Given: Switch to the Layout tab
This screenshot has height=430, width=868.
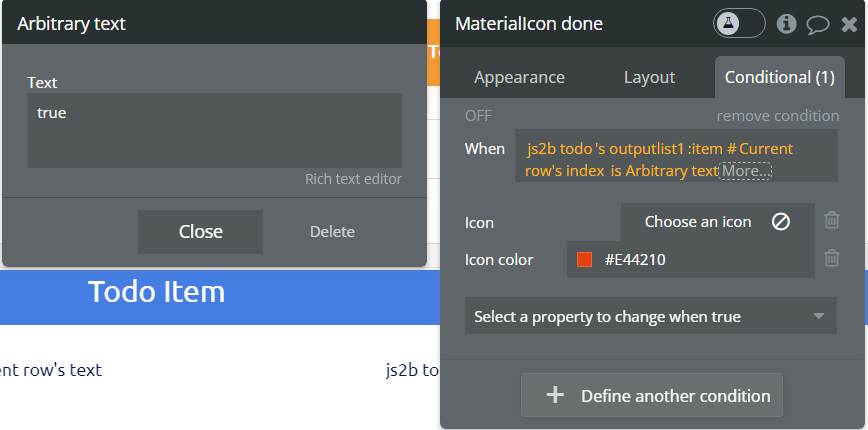Looking at the screenshot, I should point(649,77).
